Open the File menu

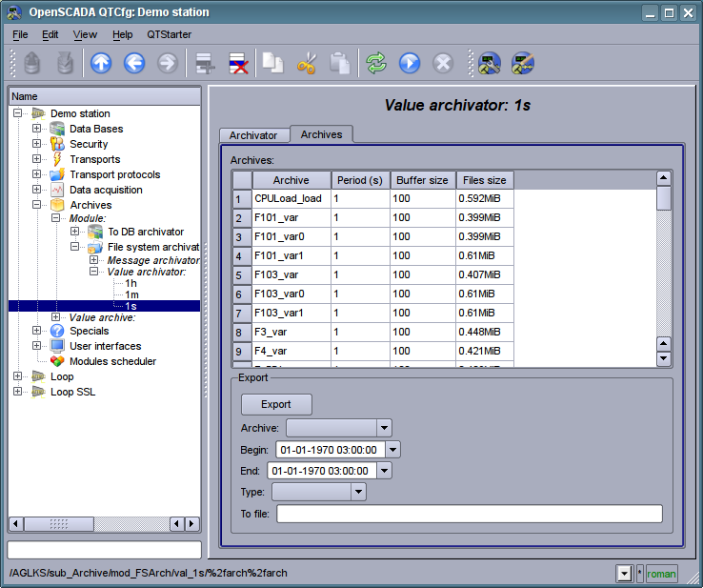(x=20, y=34)
